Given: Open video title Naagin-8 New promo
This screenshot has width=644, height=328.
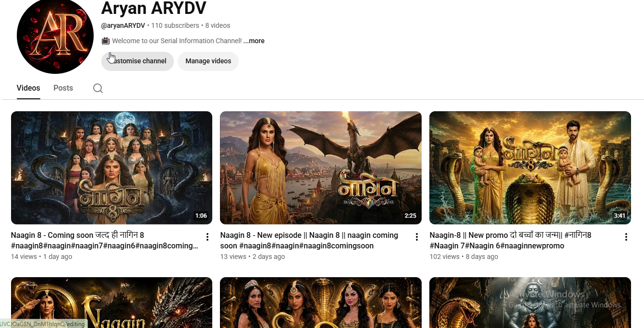Looking at the screenshot, I should 510,241.
